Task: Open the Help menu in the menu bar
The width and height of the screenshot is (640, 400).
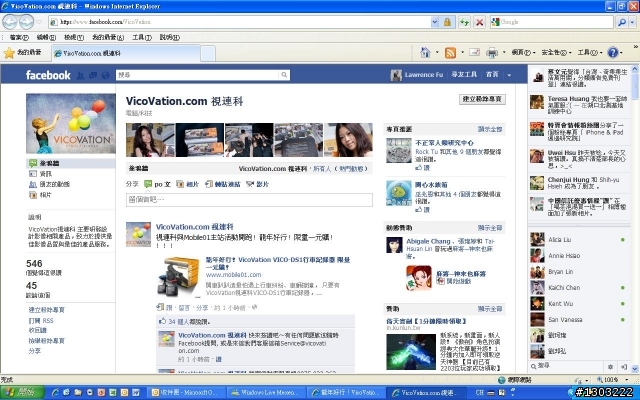Action: tap(169, 37)
